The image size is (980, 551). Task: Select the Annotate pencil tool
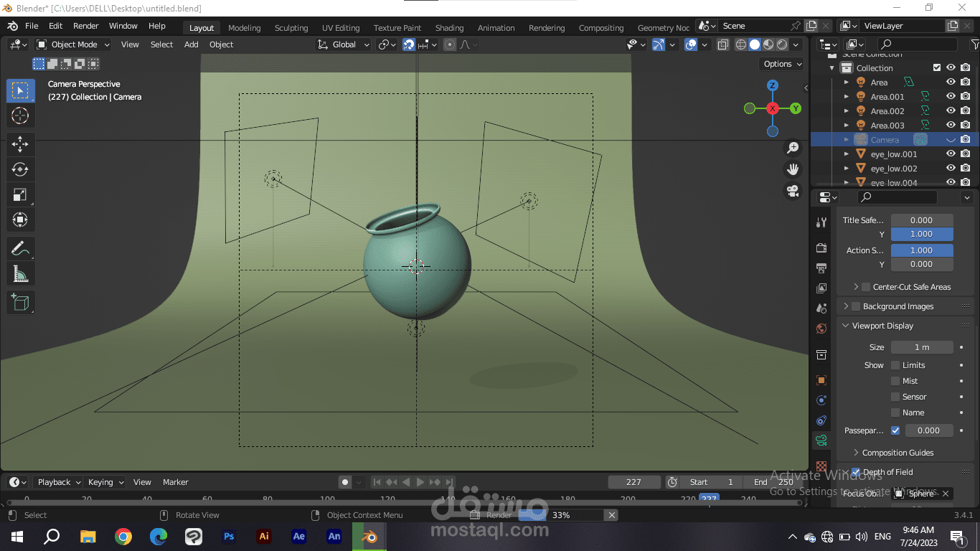pos(20,249)
